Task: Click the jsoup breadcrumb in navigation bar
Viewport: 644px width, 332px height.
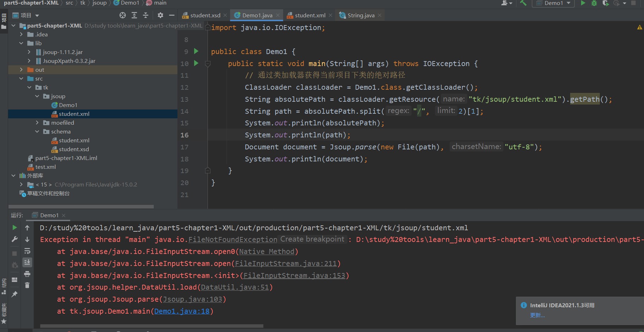Action: coord(99,3)
